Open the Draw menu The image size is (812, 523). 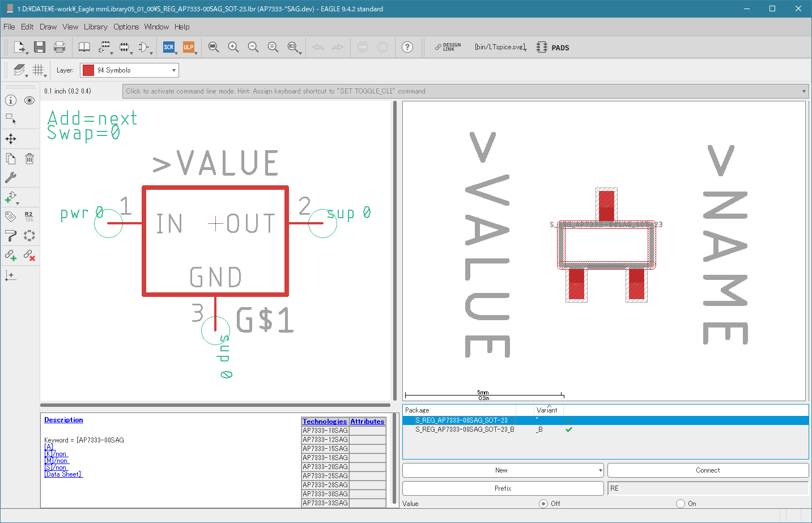(x=48, y=27)
